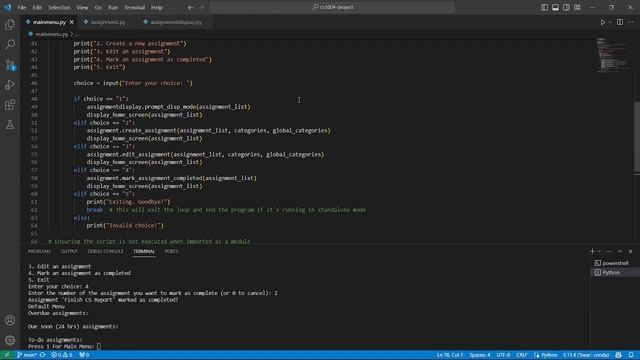Open the Go menu
Viewport: 640px width, 360px height.
coord(98,7)
